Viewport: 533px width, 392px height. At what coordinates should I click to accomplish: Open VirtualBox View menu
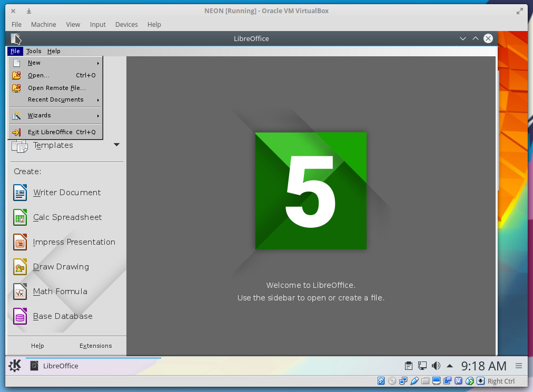point(73,24)
